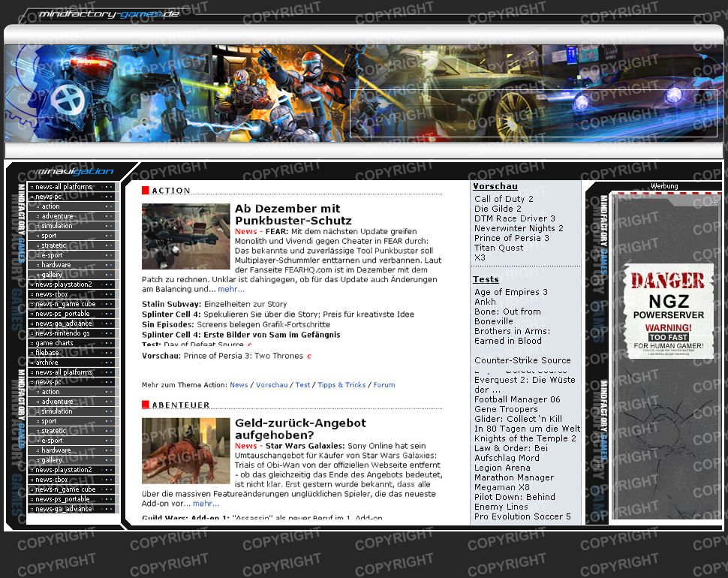Image resolution: width=728 pixels, height=578 pixels.
Task: Open Titan Quest preview
Action: [x=498, y=248]
